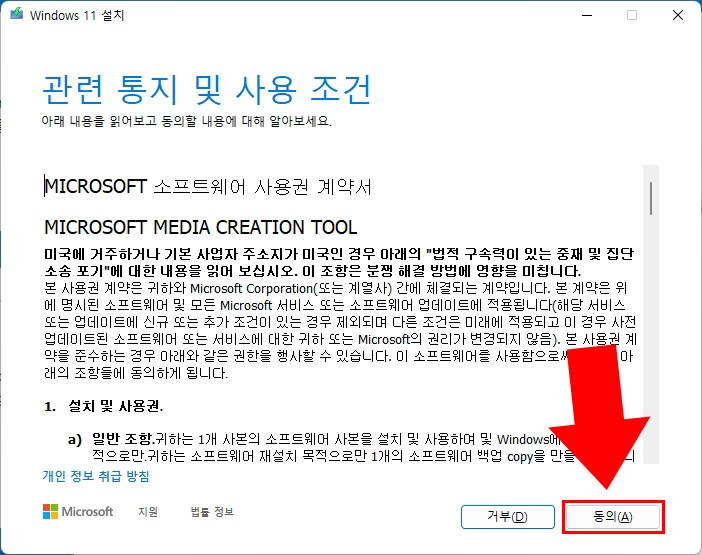The height and width of the screenshot is (555, 702).
Task: Grab the license text scrollbar thumb
Action: pyautogui.click(x=651, y=198)
